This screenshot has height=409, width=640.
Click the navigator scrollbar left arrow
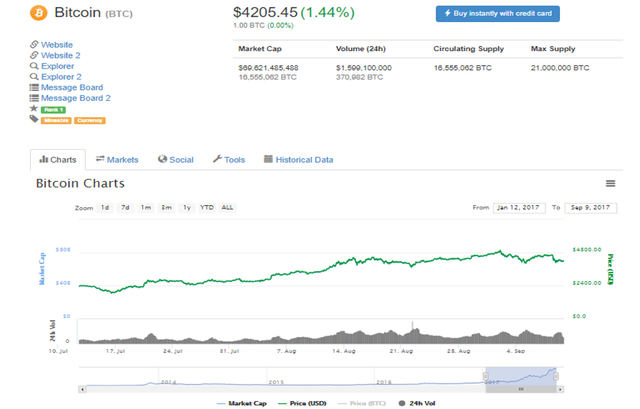point(82,389)
